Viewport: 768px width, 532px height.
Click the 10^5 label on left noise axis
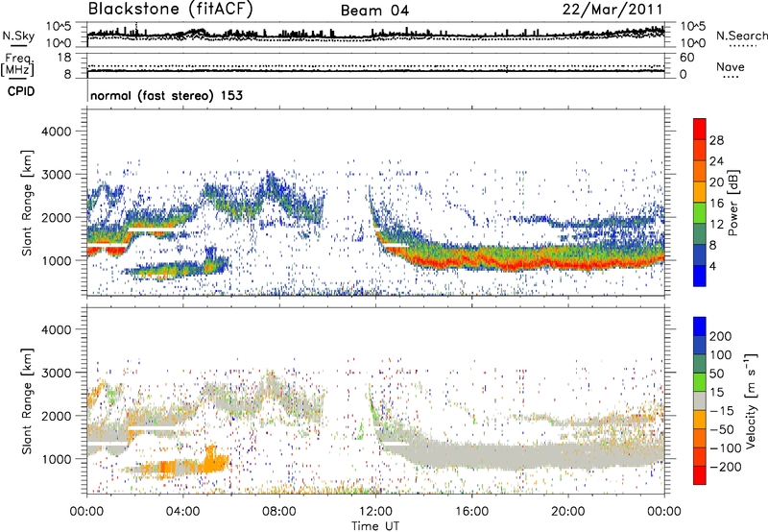pos(59,26)
